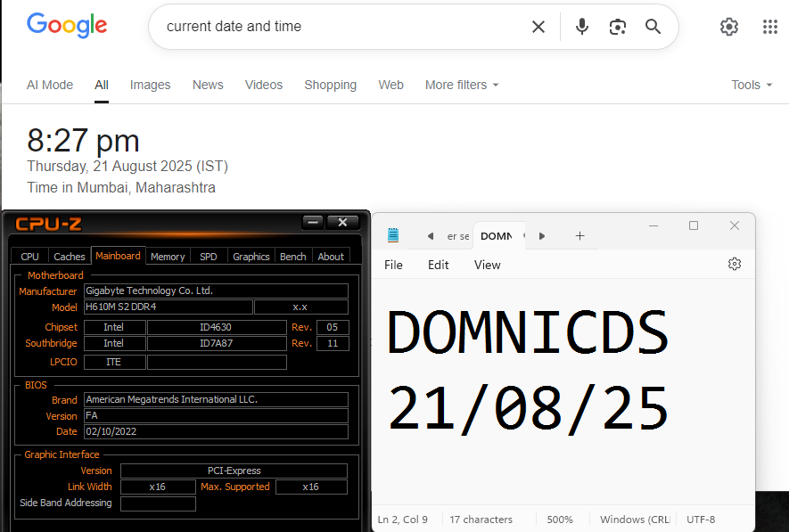Select the All results tab

coord(101,85)
